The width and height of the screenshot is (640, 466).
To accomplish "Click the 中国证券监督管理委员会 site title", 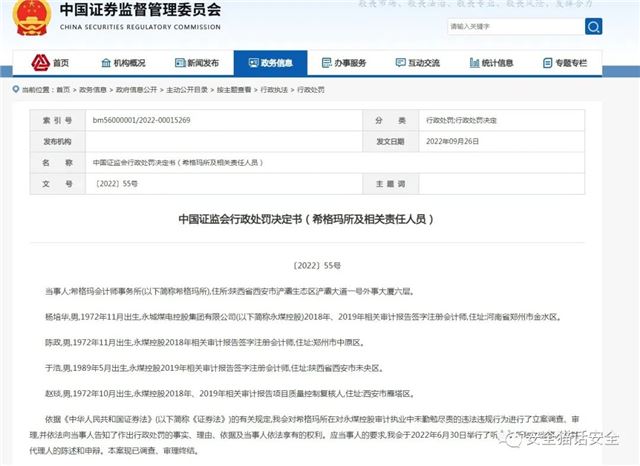I will (140, 10).
